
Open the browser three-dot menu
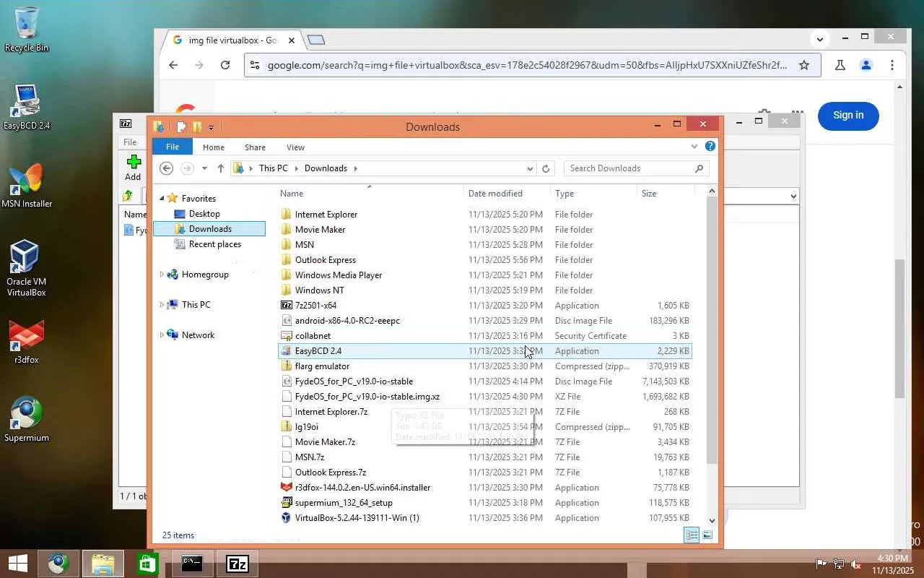(892, 65)
